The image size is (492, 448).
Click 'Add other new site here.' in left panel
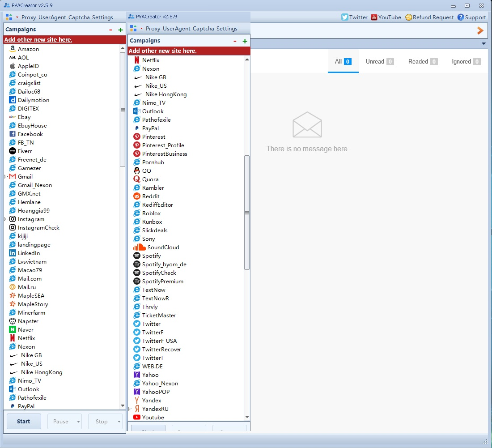click(38, 39)
